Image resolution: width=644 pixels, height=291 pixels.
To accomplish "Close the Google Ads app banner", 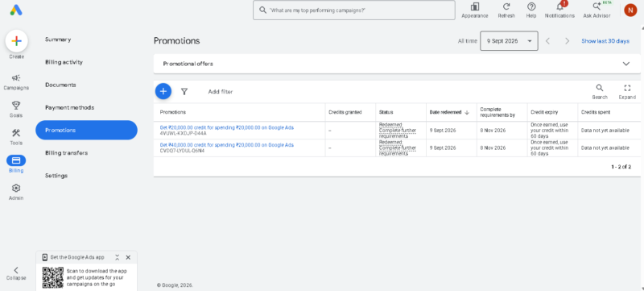I will (x=128, y=257).
